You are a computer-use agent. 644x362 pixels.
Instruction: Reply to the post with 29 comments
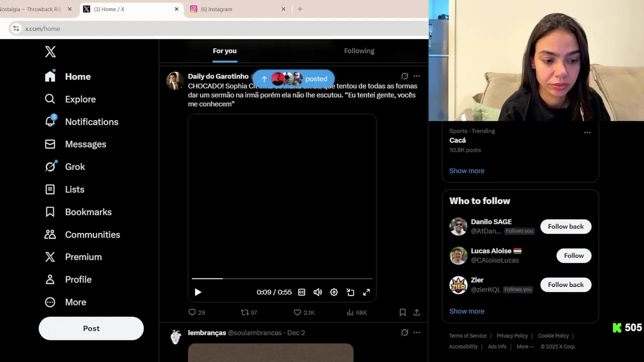tap(197, 312)
